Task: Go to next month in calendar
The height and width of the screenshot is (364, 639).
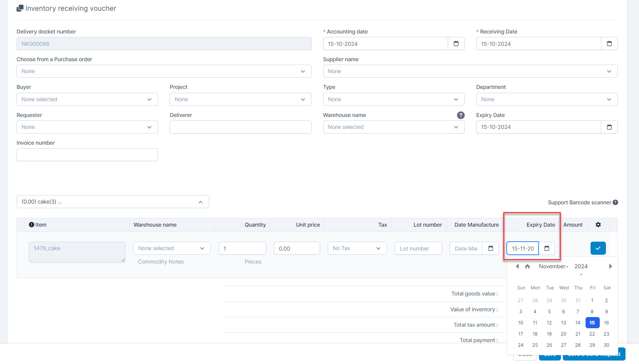Action: (610, 266)
